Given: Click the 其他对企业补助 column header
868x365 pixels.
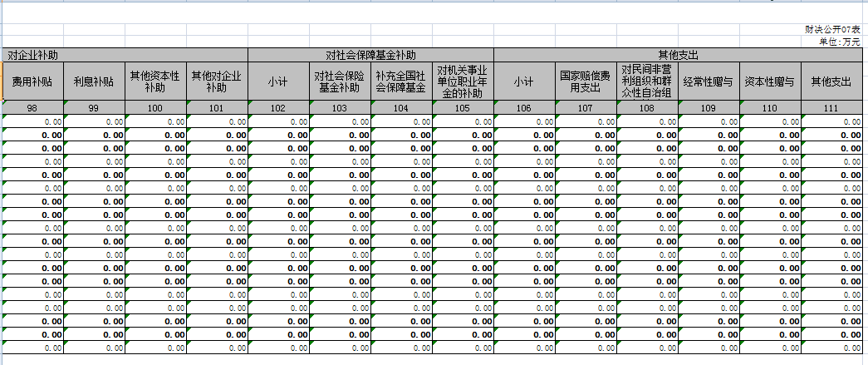Looking at the screenshot, I should pos(217,81).
